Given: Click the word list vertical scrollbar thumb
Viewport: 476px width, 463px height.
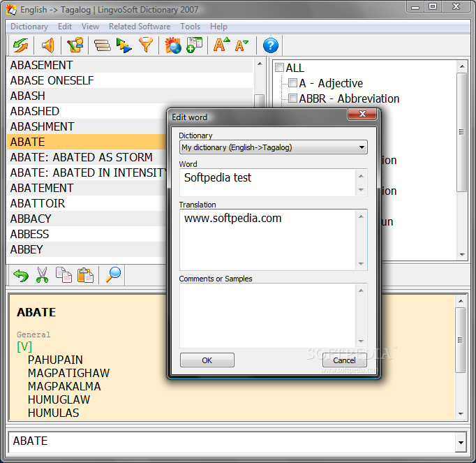Looking at the screenshot, I should 259,101.
